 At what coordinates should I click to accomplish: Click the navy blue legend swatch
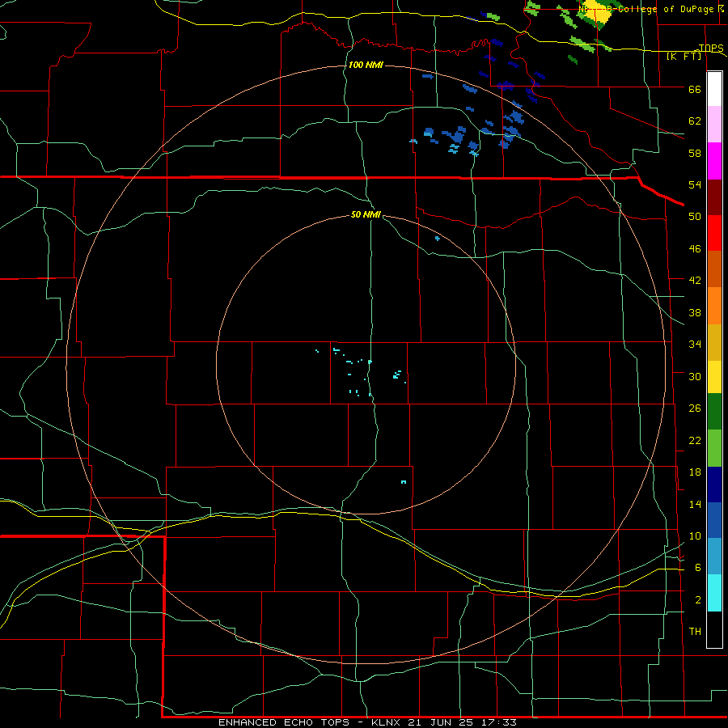point(714,485)
